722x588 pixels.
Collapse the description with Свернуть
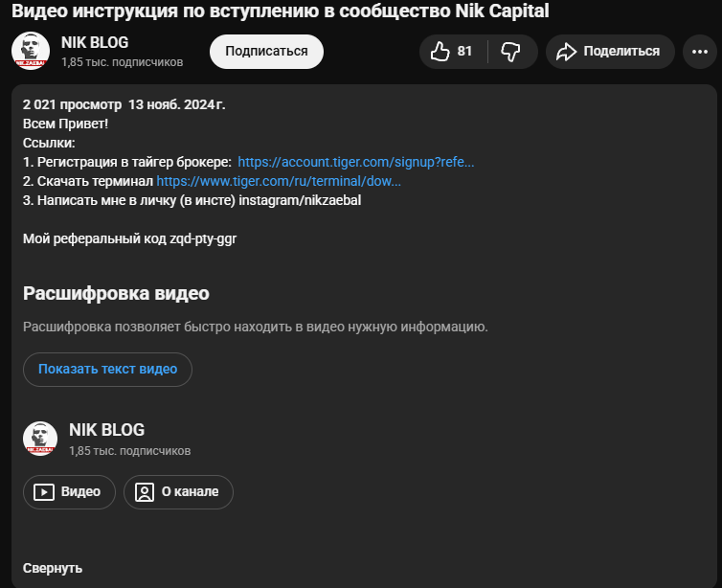[x=53, y=568]
